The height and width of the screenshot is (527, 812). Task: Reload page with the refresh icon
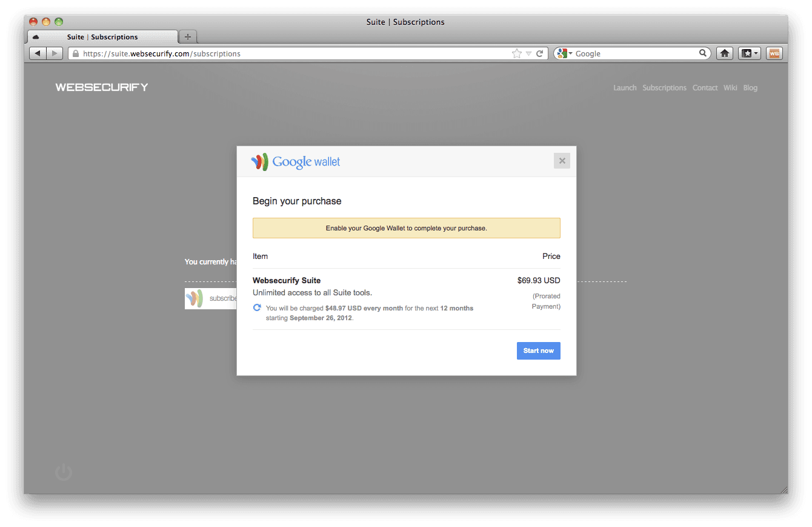[x=539, y=53]
